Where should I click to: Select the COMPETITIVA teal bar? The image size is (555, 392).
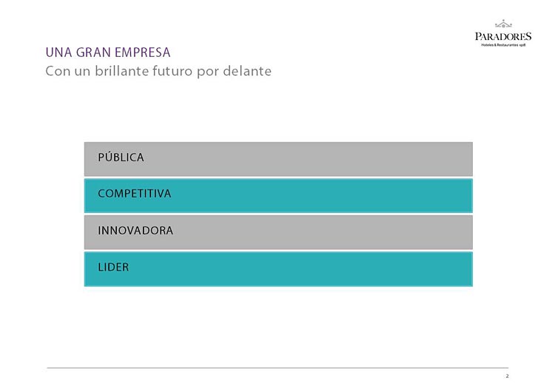278,196
